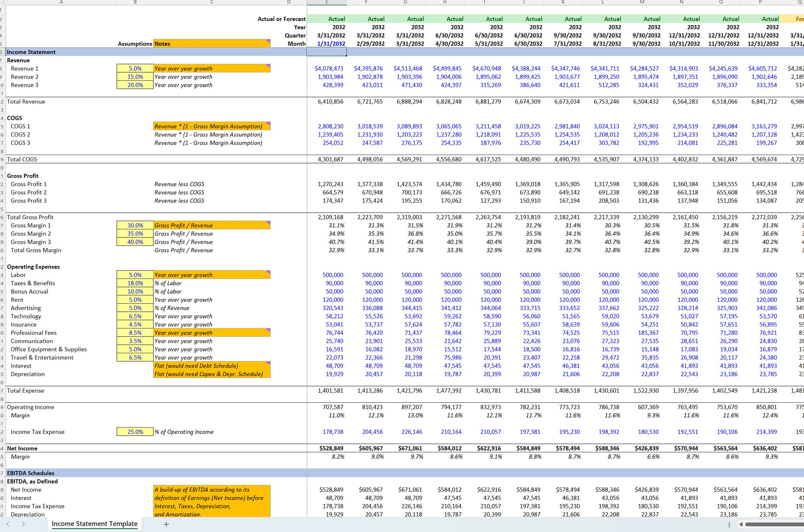The image size is (804, 532).
Task: Select Total COGS row label
Action: tap(22, 159)
